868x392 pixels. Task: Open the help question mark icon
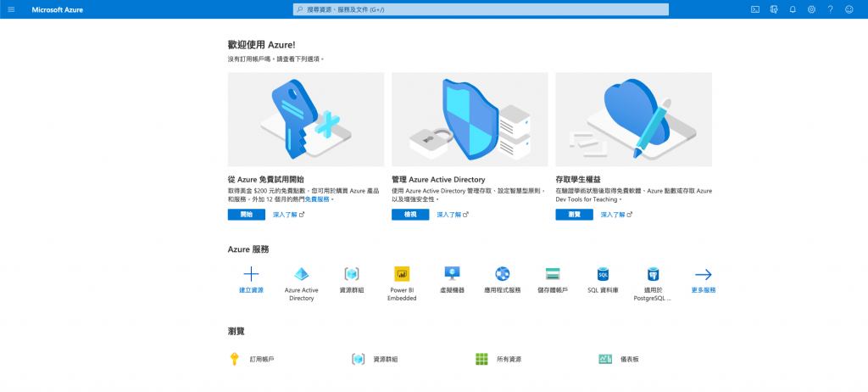tap(831, 9)
